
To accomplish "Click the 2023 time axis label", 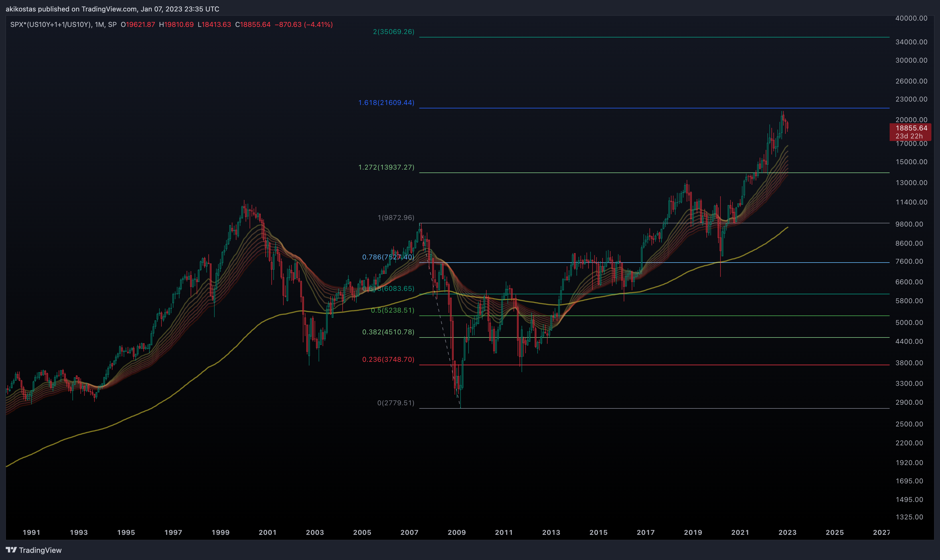I will pos(787,533).
